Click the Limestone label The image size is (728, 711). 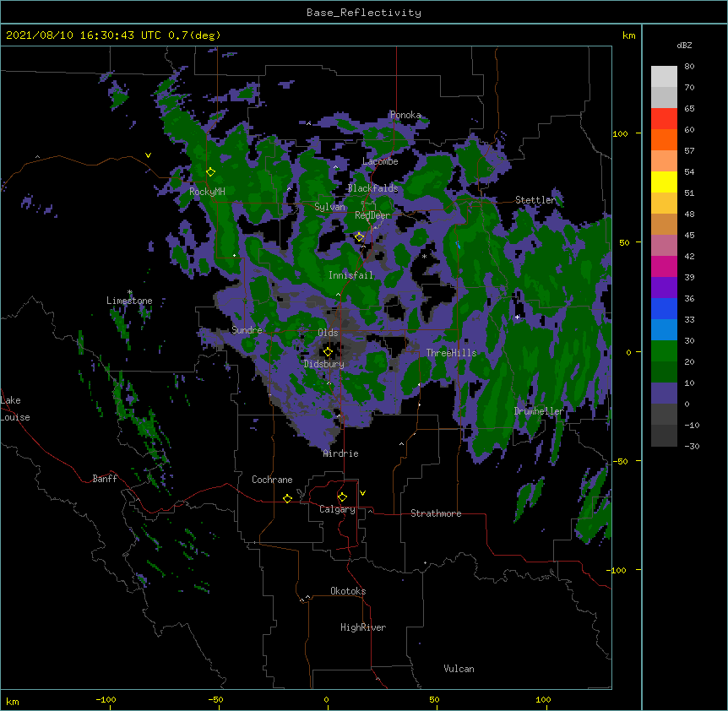click(x=129, y=301)
